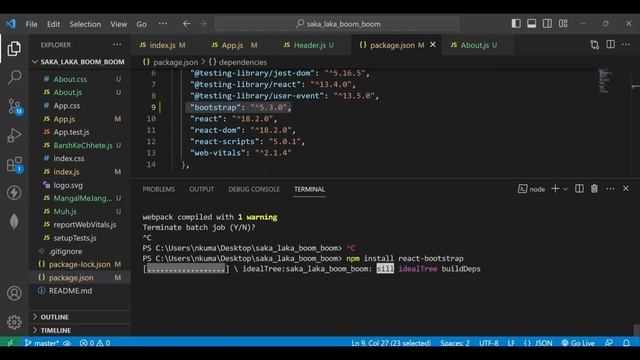Open editor more actions ellipsis
The height and width of the screenshot is (360, 640).
(x=626, y=44)
